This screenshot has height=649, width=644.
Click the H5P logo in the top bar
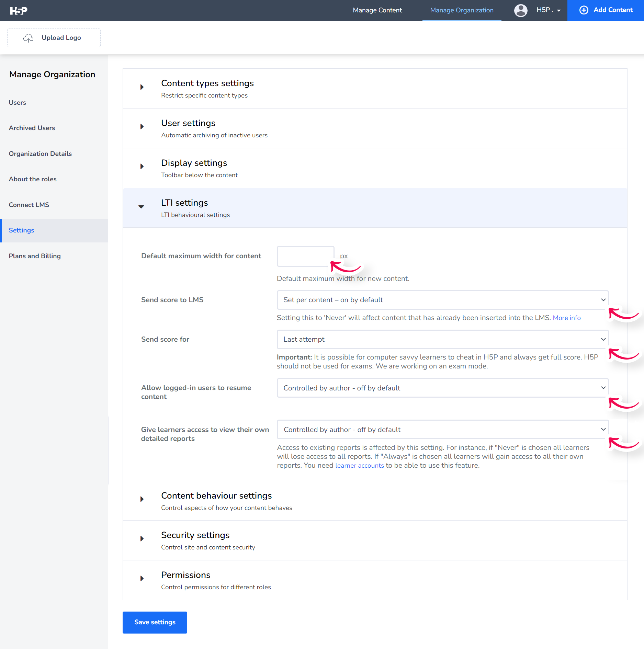point(19,10)
